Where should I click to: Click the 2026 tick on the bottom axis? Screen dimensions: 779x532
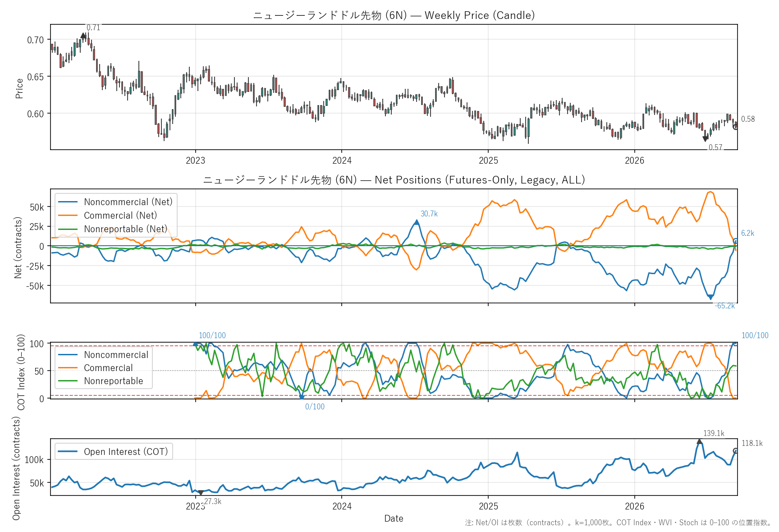(634, 506)
